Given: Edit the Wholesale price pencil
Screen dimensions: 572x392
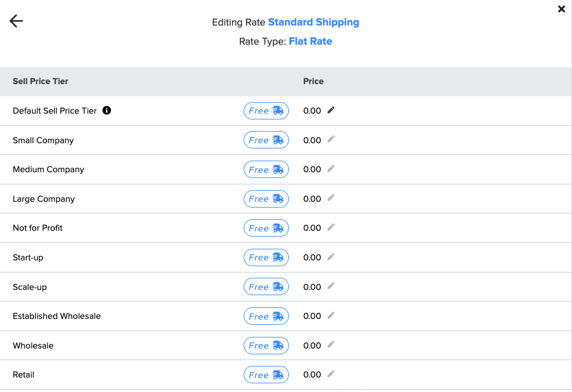Looking at the screenshot, I should pyautogui.click(x=331, y=344).
